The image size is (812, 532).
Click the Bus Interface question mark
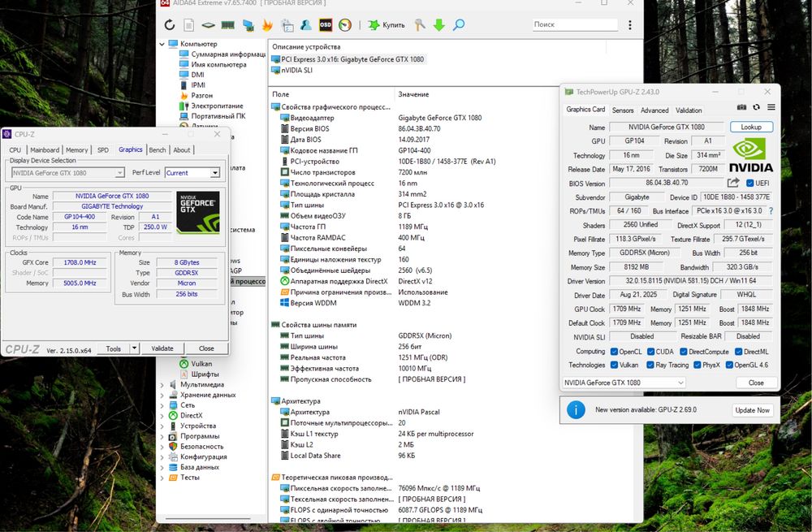tap(771, 211)
